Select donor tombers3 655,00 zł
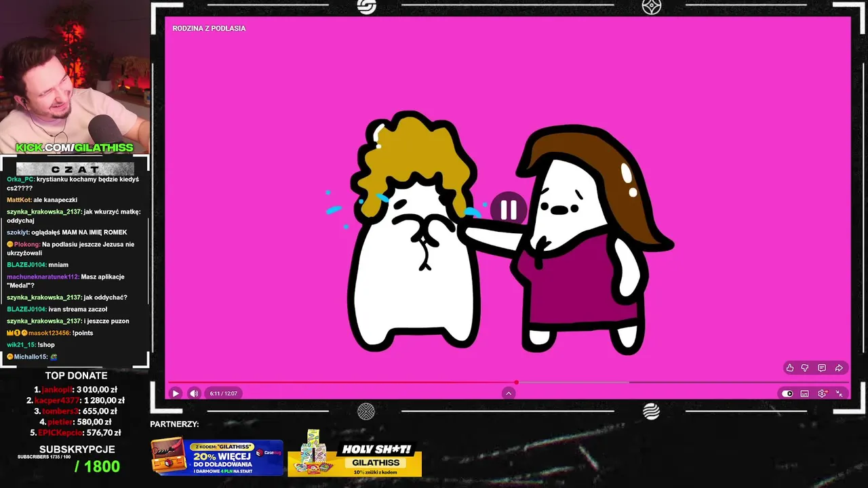 pyautogui.click(x=75, y=411)
